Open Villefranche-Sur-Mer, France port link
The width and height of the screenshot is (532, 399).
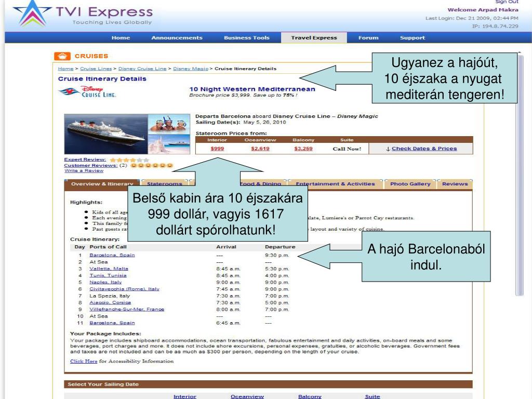127,310
